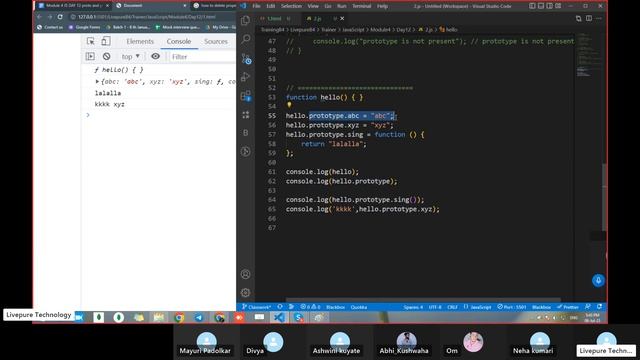Viewport: 640px width, 360px height.
Task: Open the VS Code Accounts icon
Action: click(x=245, y=274)
